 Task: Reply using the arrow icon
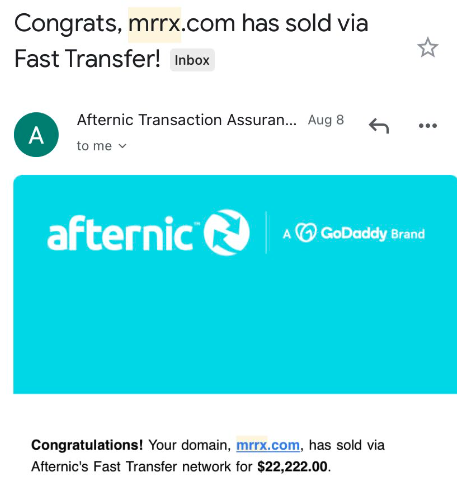click(x=379, y=126)
